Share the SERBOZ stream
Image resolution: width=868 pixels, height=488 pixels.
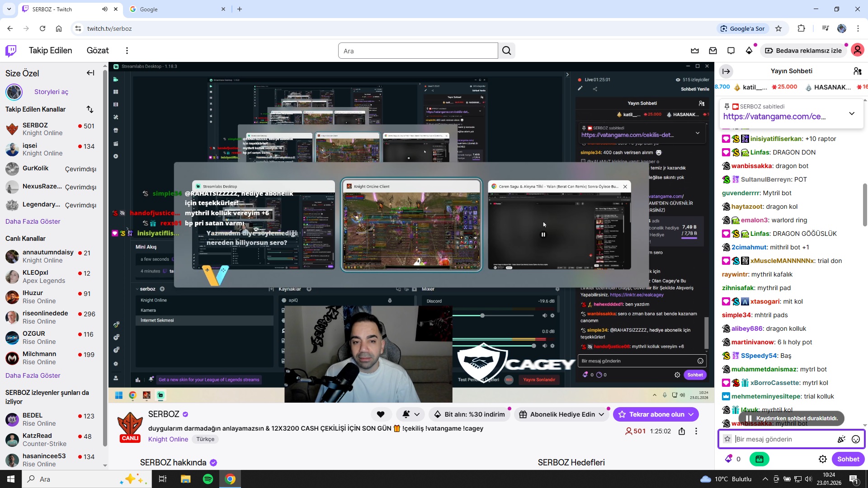[682, 432]
